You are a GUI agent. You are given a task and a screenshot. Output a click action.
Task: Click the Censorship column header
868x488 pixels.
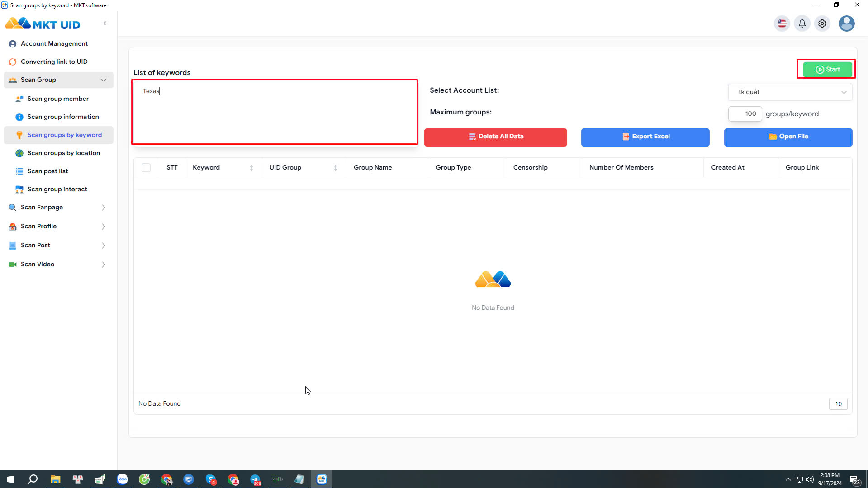531,167
